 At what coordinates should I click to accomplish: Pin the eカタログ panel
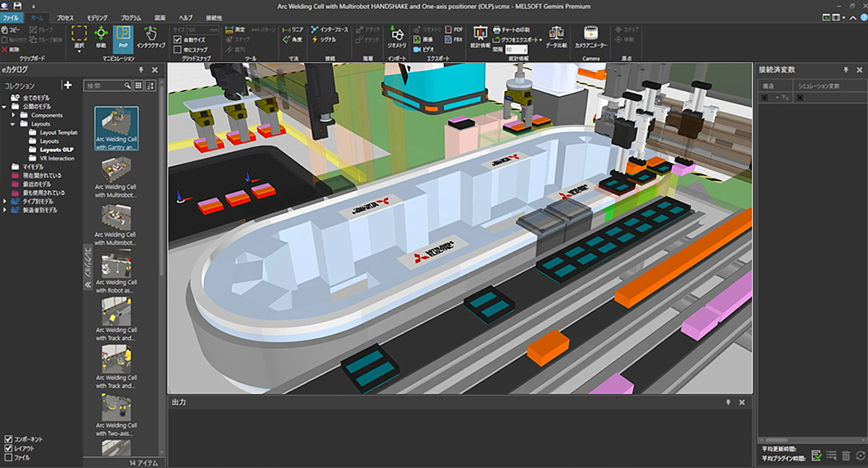pos(141,69)
